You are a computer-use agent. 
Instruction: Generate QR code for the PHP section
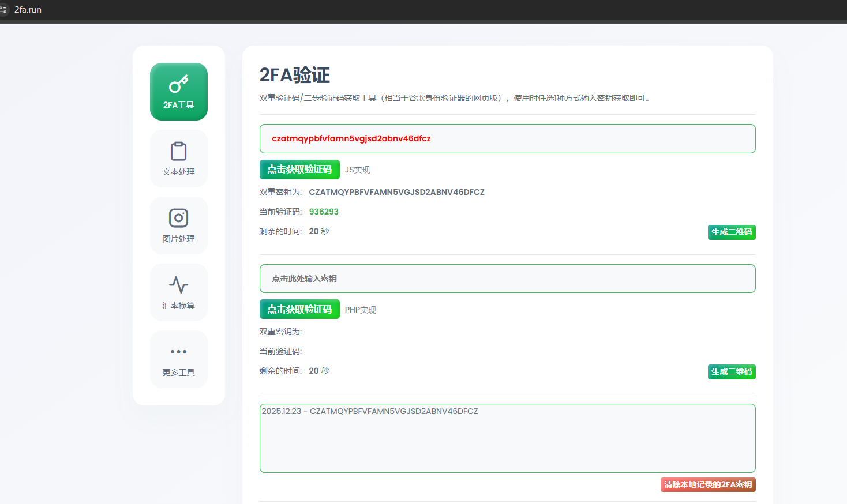(x=731, y=372)
